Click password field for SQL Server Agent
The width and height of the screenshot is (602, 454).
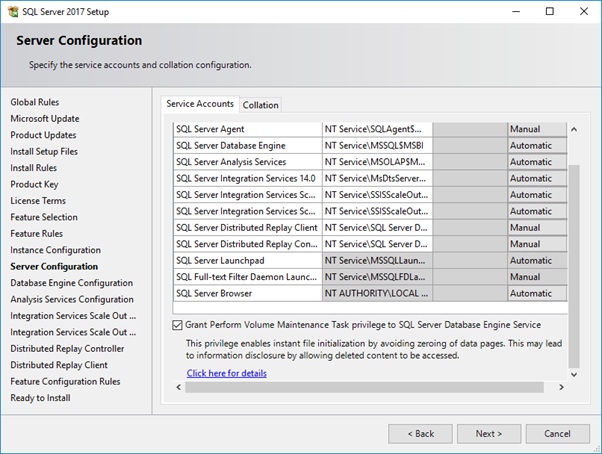click(470, 129)
